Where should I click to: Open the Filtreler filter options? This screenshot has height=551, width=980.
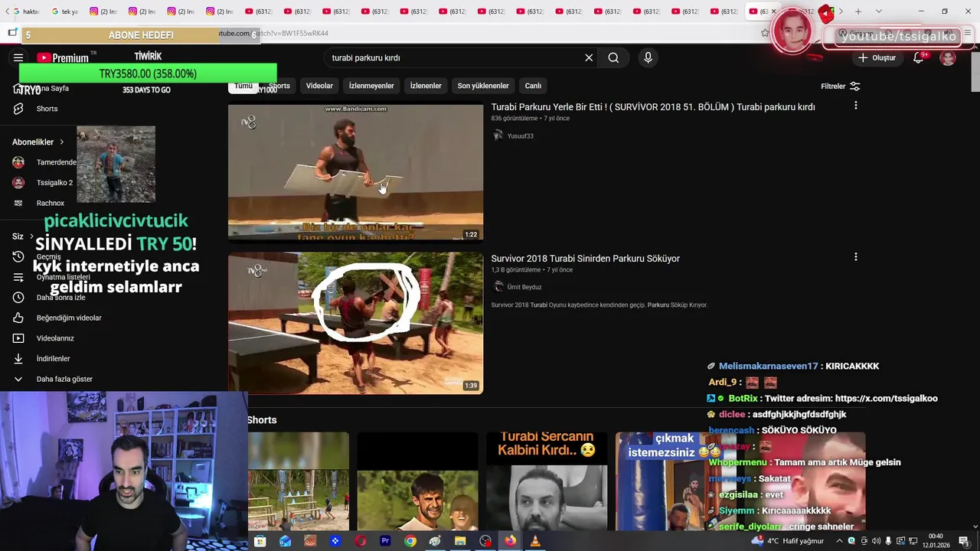[841, 86]
